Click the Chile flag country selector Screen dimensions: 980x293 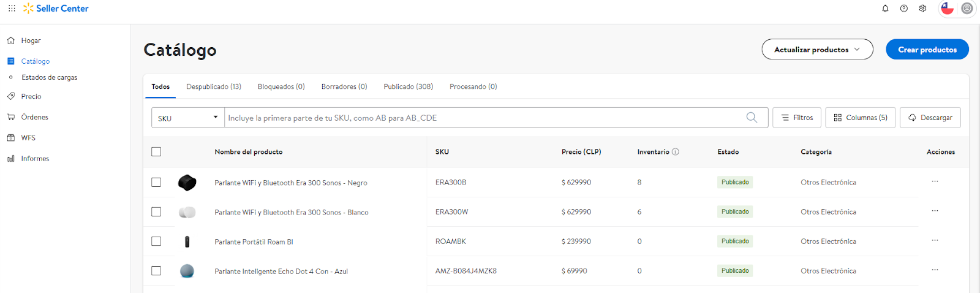click(x=948, y=9)
